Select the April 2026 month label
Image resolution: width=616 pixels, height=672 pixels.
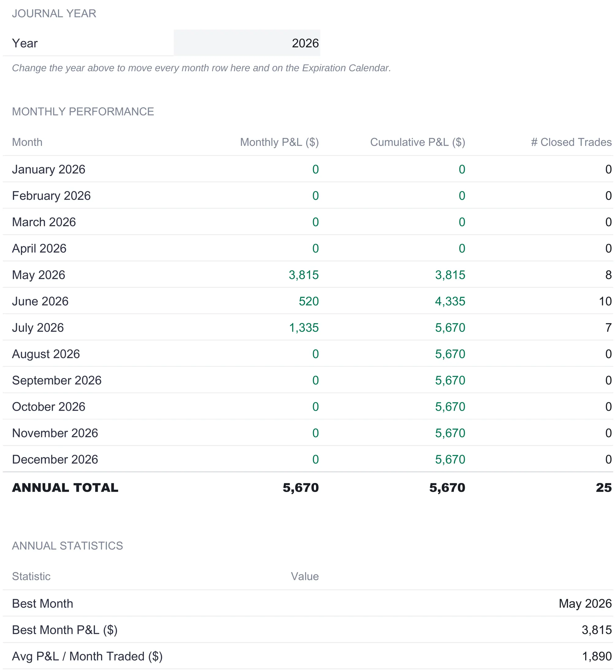click(x=39, y=249)
